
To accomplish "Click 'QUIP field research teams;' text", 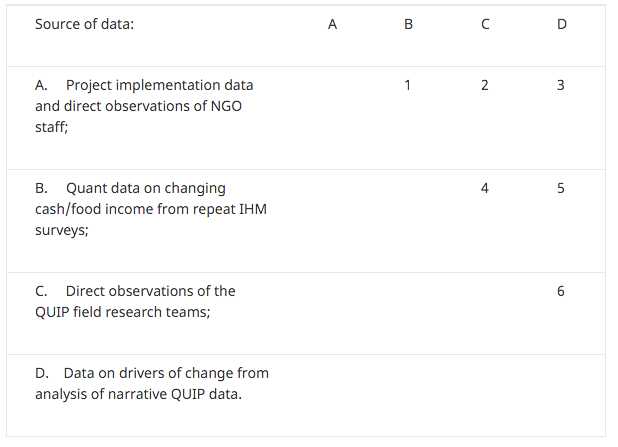I will 123,312.
